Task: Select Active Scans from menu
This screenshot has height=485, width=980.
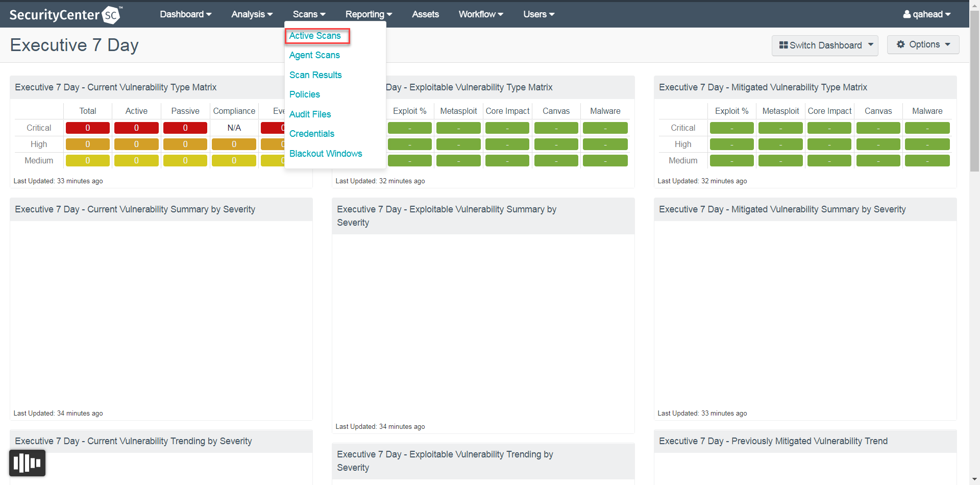Action: [x=315, y=36]
